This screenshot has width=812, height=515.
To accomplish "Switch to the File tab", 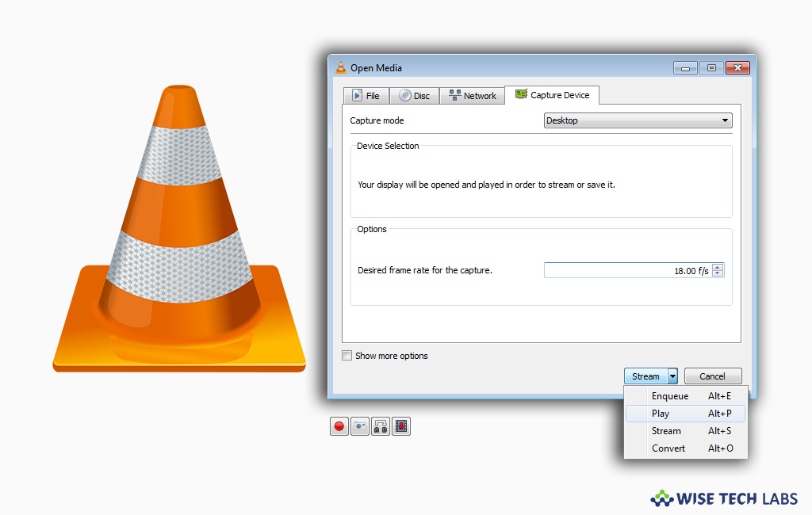I will tap(366, 96).
